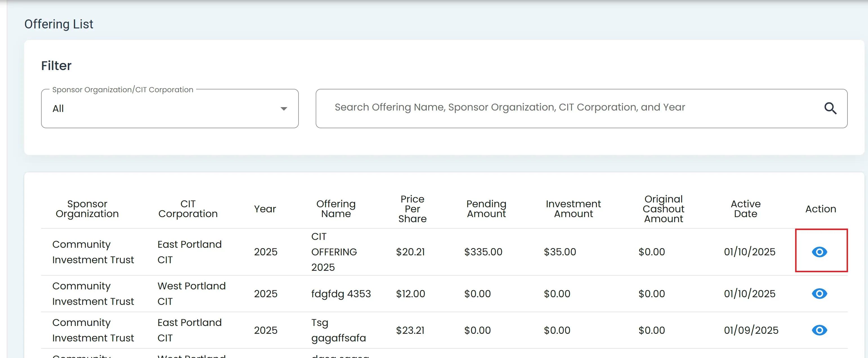Screen dimensions: 868x358
Task: Click West Portland CIT in second row
Action: tap(191, 294)
